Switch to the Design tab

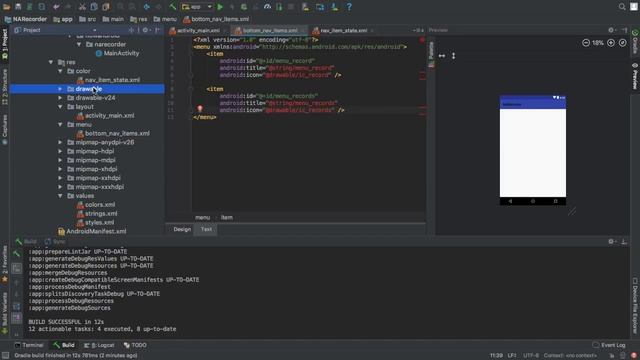click(x=182, y=229)
